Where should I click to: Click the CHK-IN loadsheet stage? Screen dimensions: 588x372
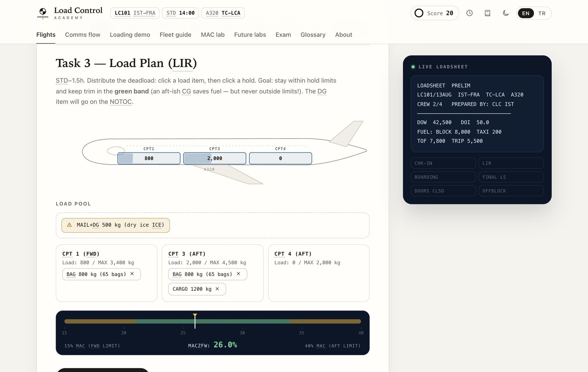tap(443, 163)
